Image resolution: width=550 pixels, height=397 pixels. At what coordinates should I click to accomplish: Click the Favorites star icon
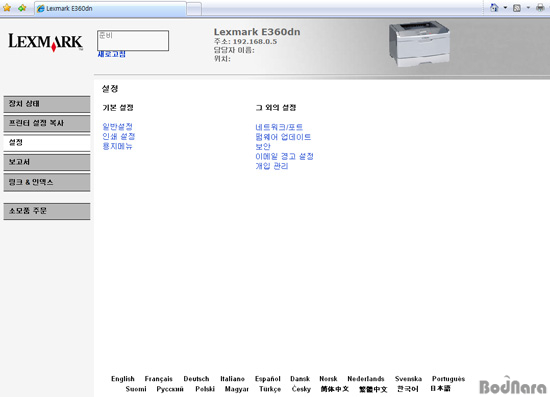pyautogui.click(x=7, y=8)
